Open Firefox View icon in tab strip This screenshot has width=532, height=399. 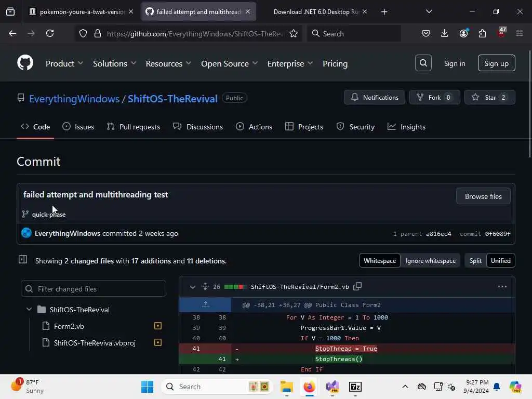(10, 12)
